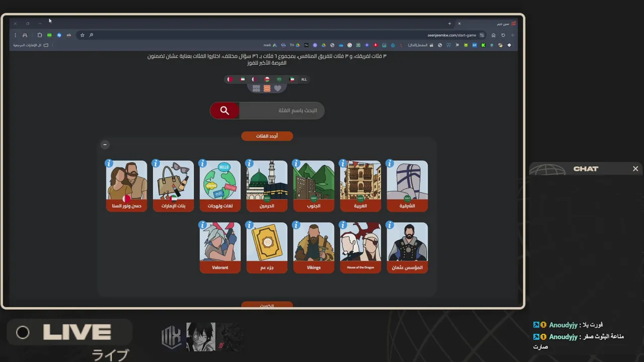The height and width of the screenshot is (362, 644).
Task: Click the red magnifier search button
Action: pos(224,111)
